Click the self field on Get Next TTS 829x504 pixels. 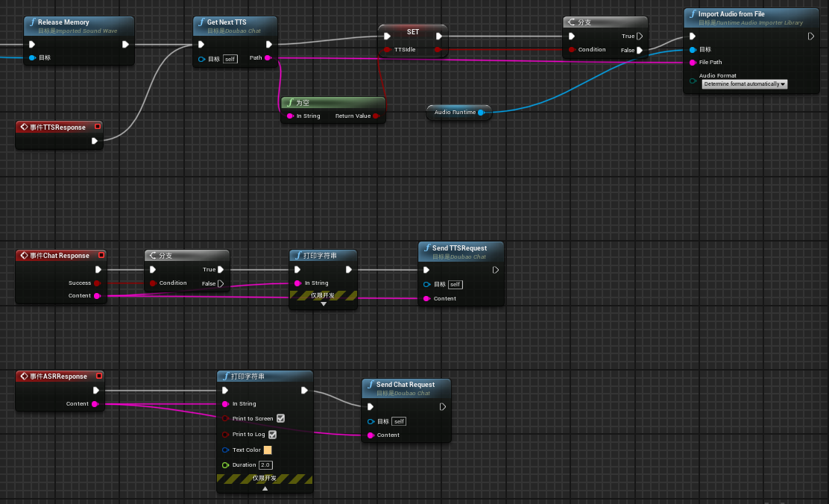230,59
